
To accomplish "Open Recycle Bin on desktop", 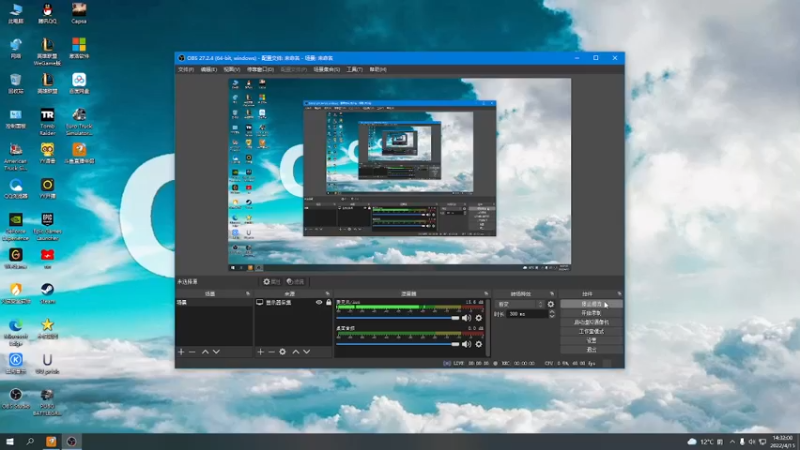I will (16, 83).
